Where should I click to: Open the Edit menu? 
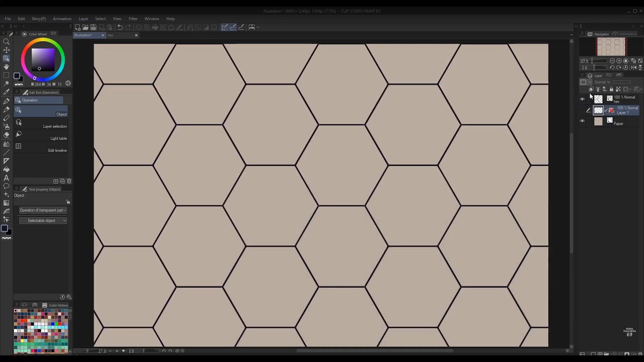point(22,19)
